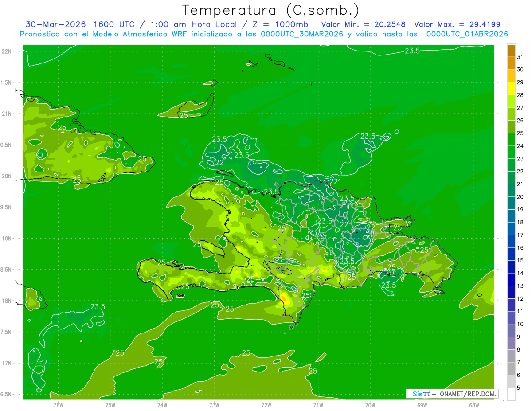Click the 68W longitude axis label
Screen dimensions: 532x411
point(473,405)
